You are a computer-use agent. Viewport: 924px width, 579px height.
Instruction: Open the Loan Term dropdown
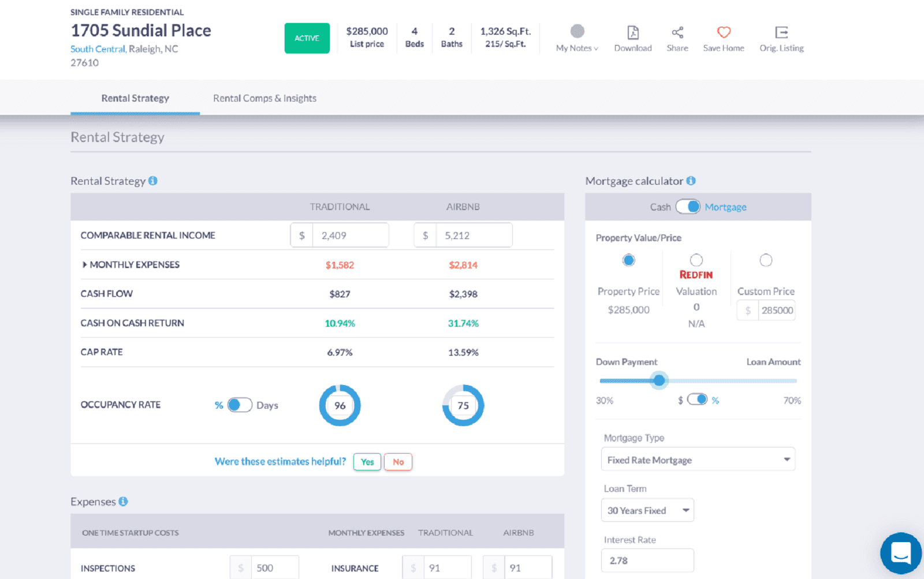647,510
